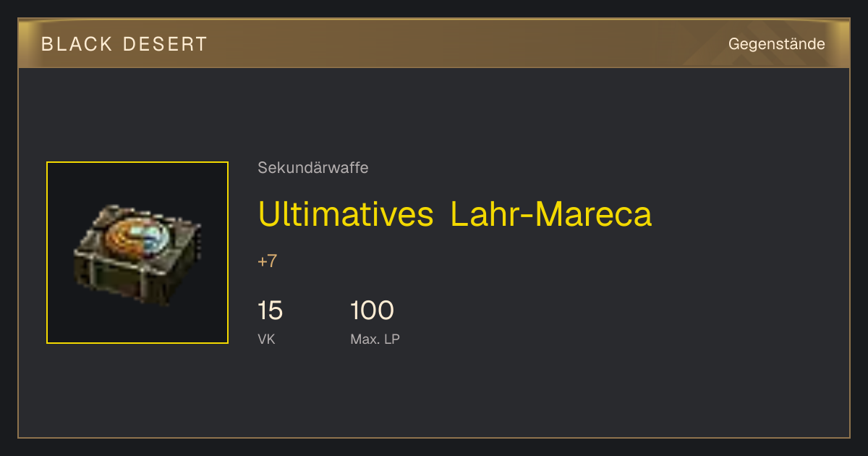The height and width of the screenshot is (456, 868).
Task: Click the word Lahr-Mareca in item name
Action: (x=551, y=214)
